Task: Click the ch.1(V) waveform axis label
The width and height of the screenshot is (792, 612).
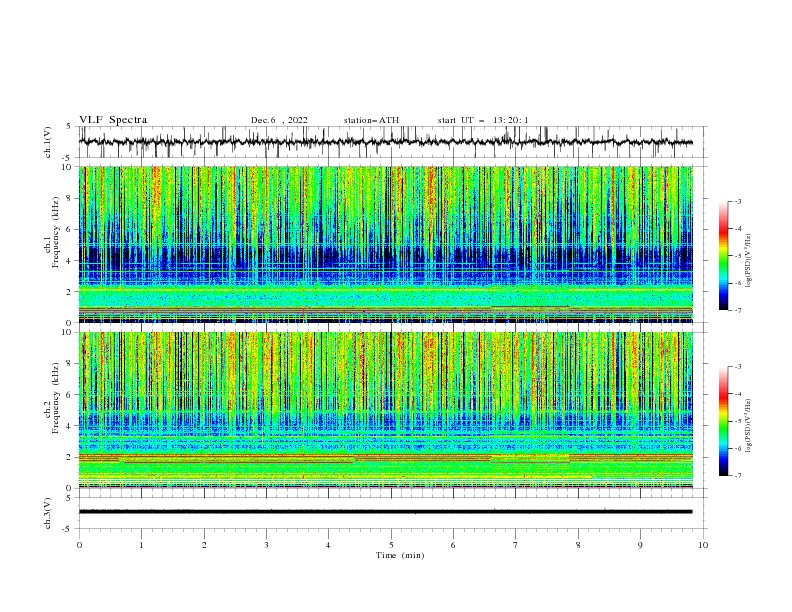Action: click(48, 142)
